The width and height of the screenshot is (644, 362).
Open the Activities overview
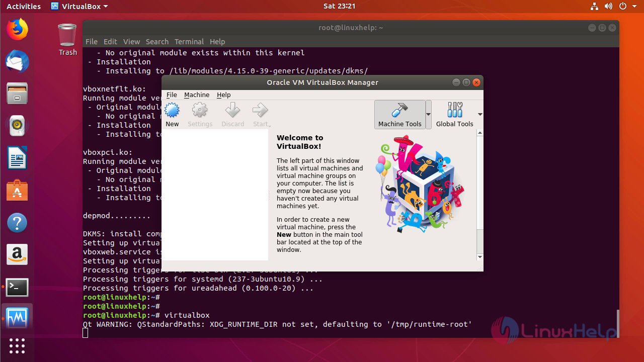[x=24, y=7]
